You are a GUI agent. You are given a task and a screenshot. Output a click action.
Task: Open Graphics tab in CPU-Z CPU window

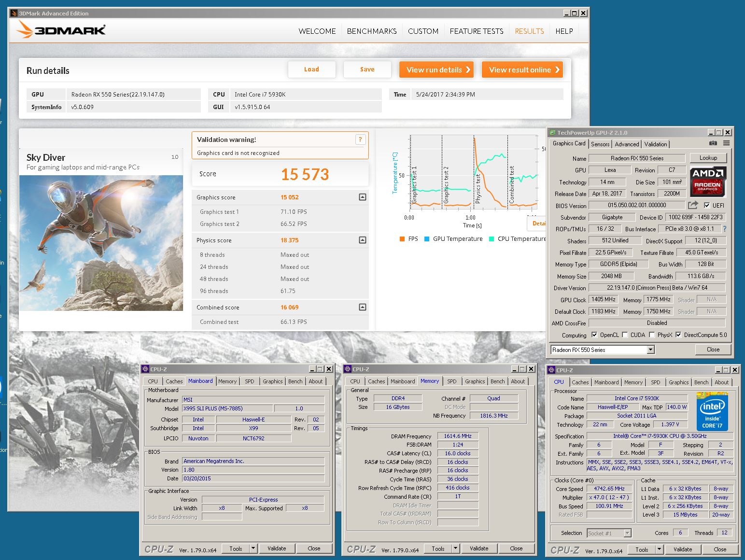click(679, 382)
